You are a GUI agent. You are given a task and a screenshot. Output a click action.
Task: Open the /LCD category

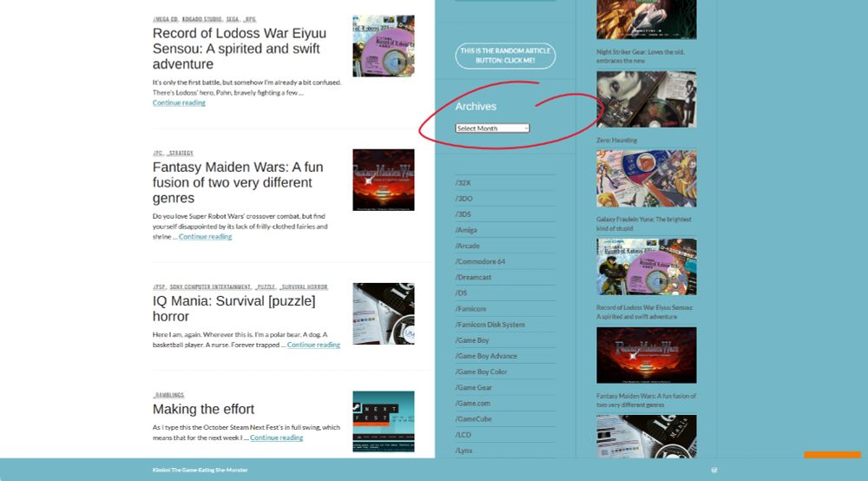coord(464,435)
